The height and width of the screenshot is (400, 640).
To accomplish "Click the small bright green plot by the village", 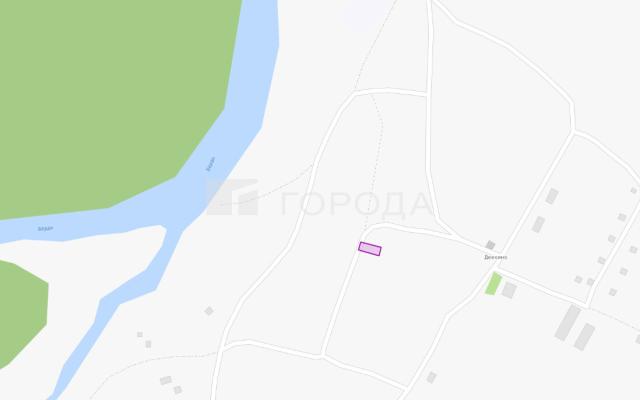I will coord(493,284).
